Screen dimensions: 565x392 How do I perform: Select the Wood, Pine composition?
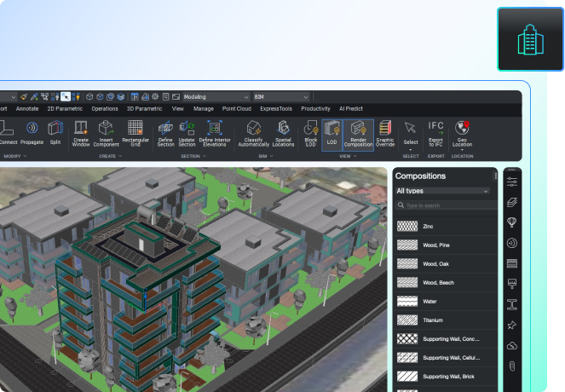446,245
